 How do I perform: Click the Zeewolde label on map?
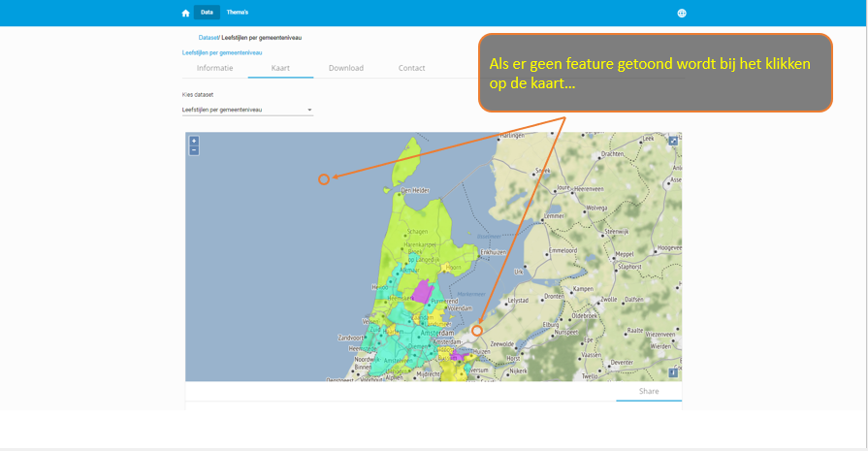pos(502,343)
